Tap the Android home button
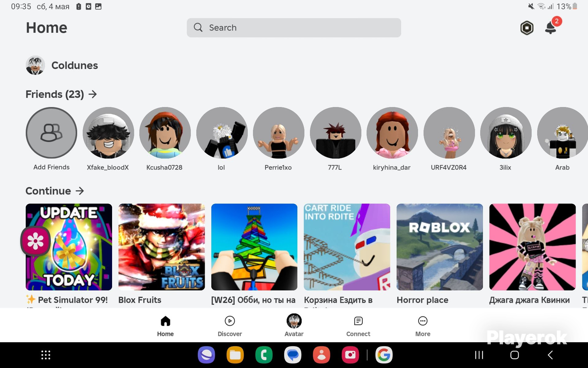The width and height of the screenshot is (588, 368). coord(514,355)
